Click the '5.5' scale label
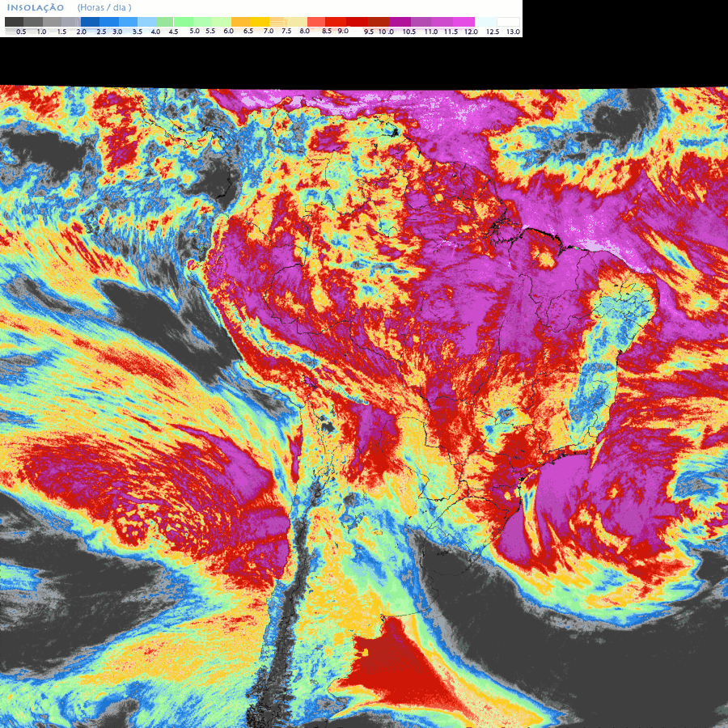The image size is (728, 728). coord(210,31)
